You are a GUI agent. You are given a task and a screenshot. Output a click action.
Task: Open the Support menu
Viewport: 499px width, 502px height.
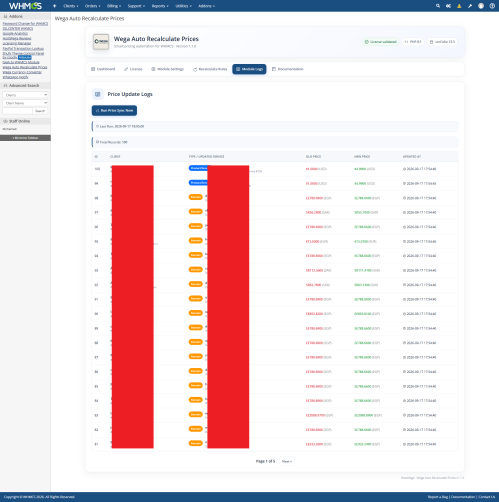coord(136,6)
